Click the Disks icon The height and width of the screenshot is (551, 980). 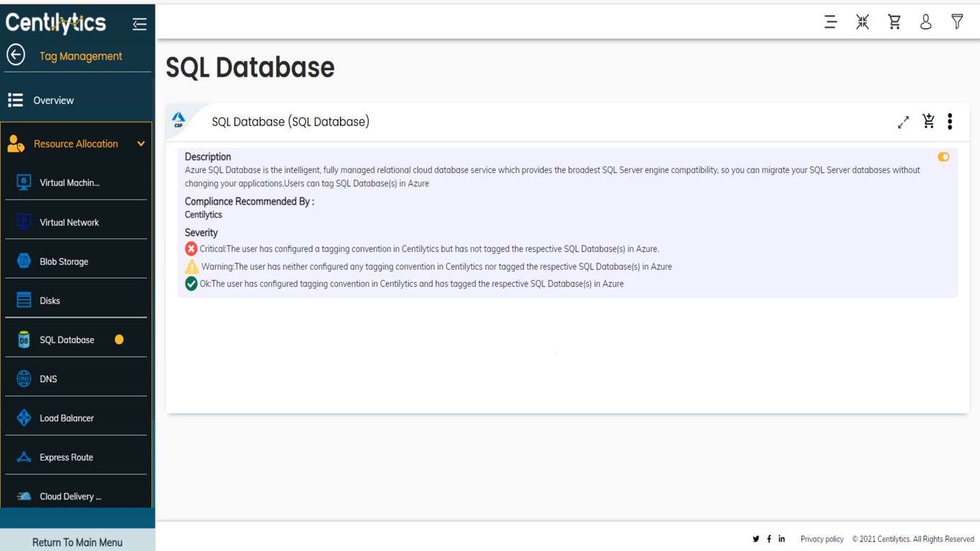pos(24,301)
